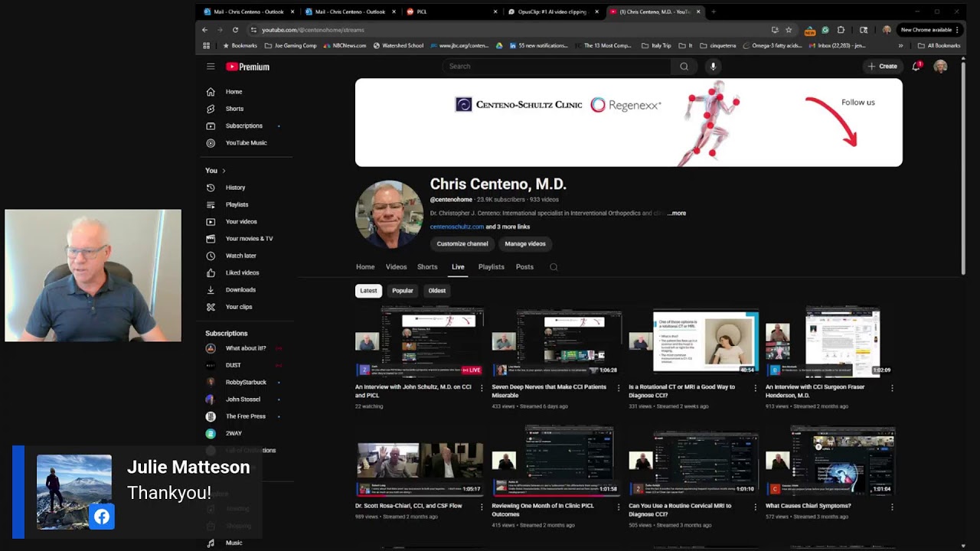The width and height of the screenshot is (980, 551).
Task: Open Your clips in sidebar
Action: click(x=238, y=307)
